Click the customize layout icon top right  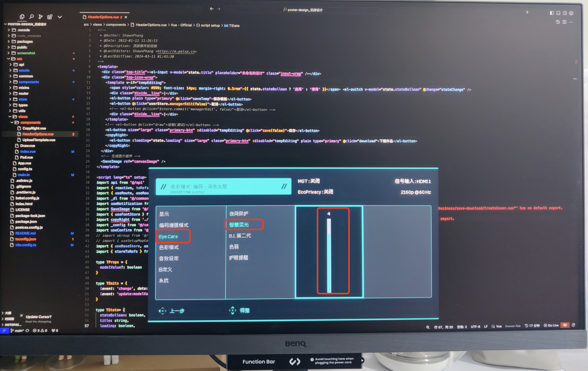(571, 13)
